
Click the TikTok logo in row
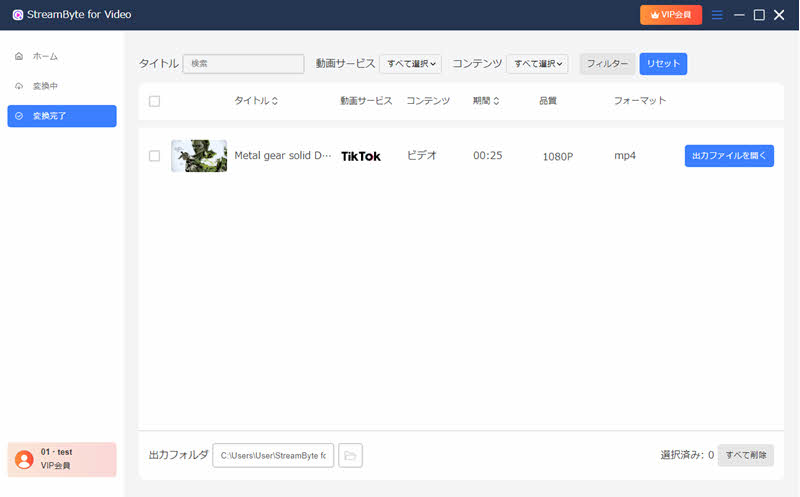pyautogui.click(x=361, y=156)
